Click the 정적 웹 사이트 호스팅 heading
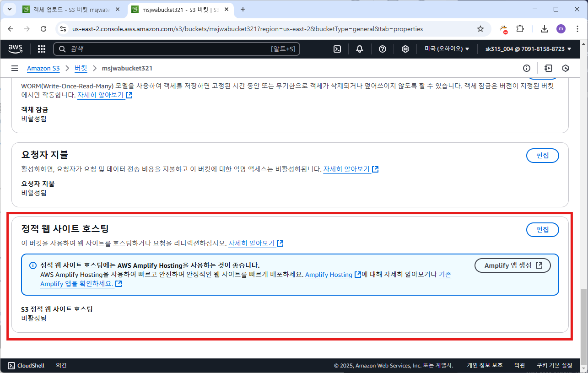 pyautogui.click(x=65, y=228)
